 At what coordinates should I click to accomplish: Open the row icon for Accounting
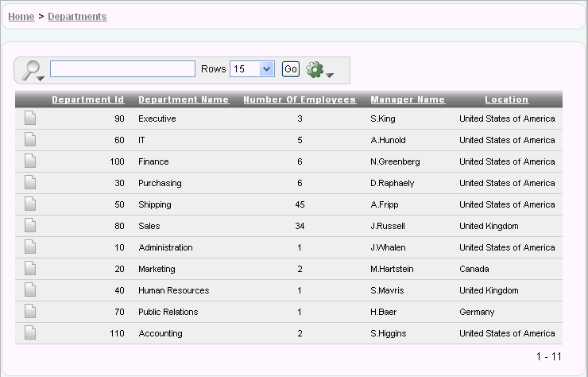click(30, 333)
